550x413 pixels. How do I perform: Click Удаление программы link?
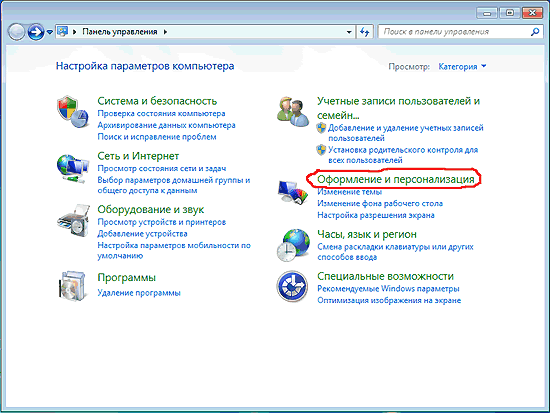[139, 293]
